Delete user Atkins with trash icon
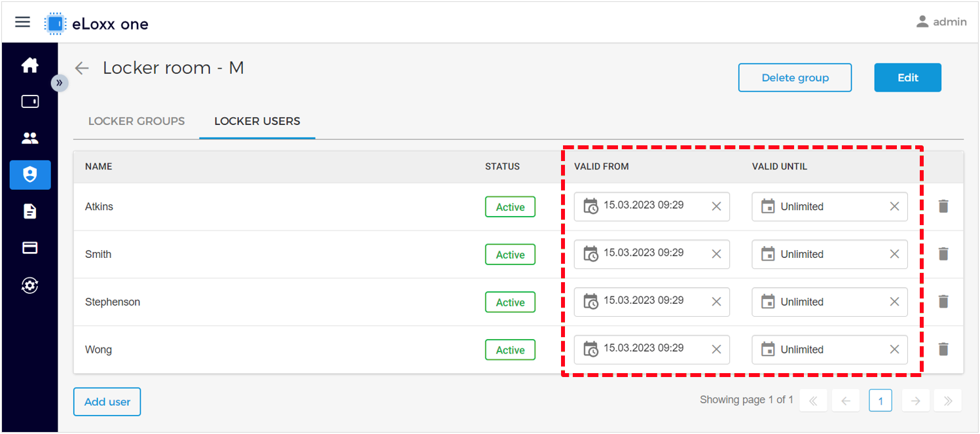The image size is (980, 434). coord(943,206)
